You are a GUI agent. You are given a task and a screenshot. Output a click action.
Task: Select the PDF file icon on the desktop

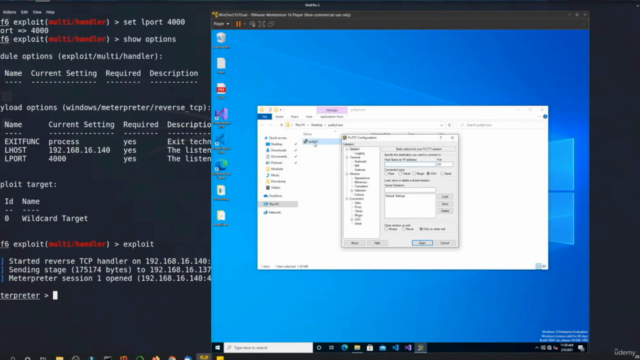tap(221, 91)
